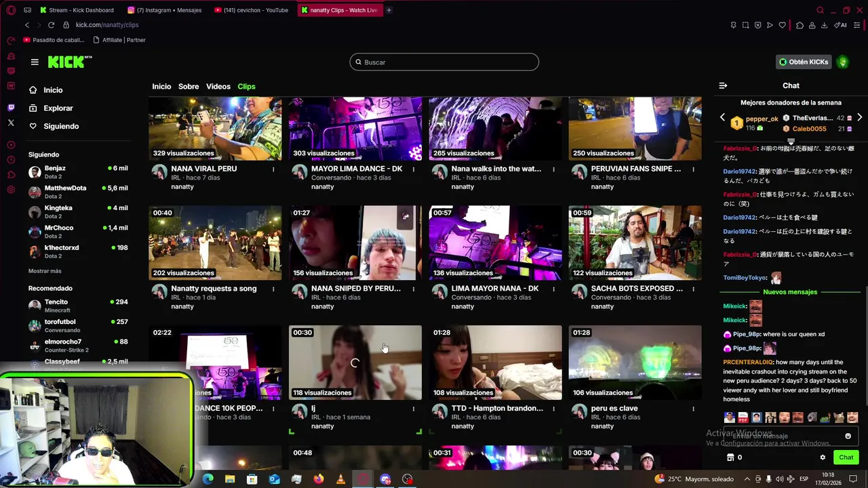868x488 pixels.
Task: Play the NANA SNIPED BY PERU clip thumbnail
Action: 355,243
